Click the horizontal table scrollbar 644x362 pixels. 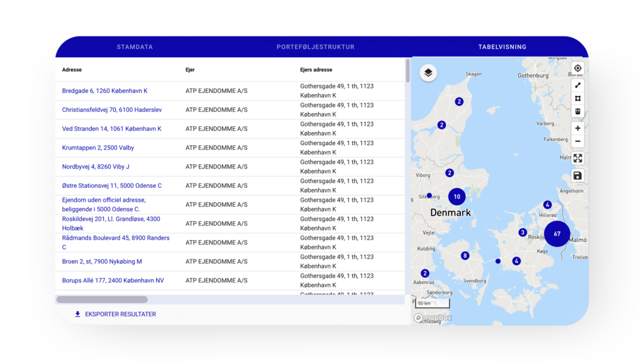(x=102, y=300)
